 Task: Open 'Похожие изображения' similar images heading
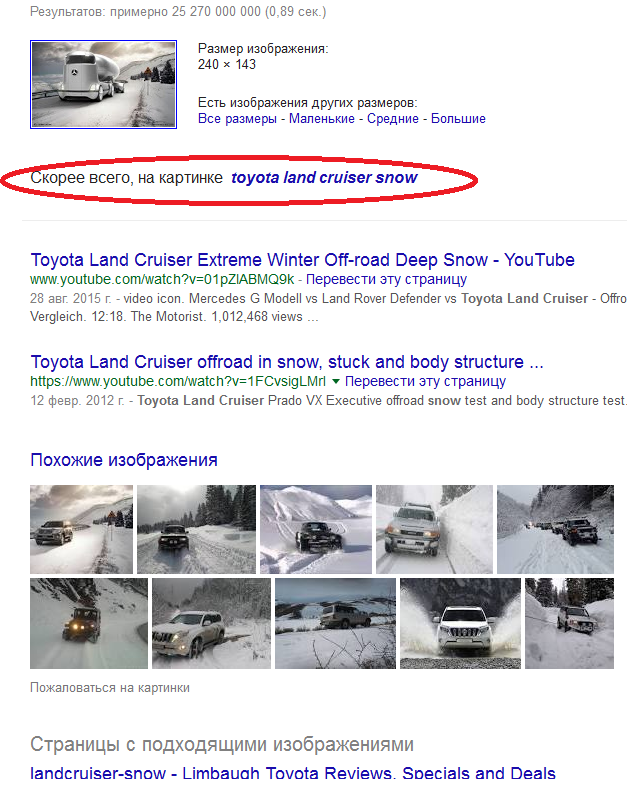click(124, 460)
